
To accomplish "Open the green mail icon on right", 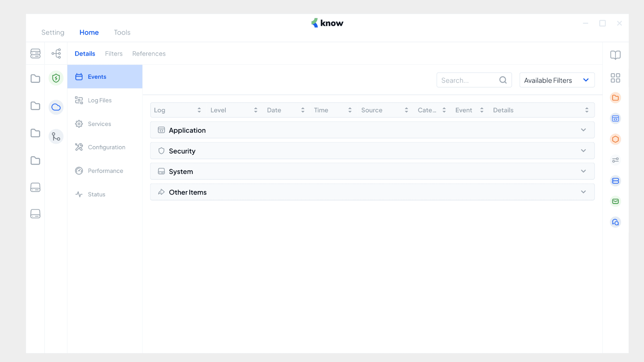I will coord(615,201).
